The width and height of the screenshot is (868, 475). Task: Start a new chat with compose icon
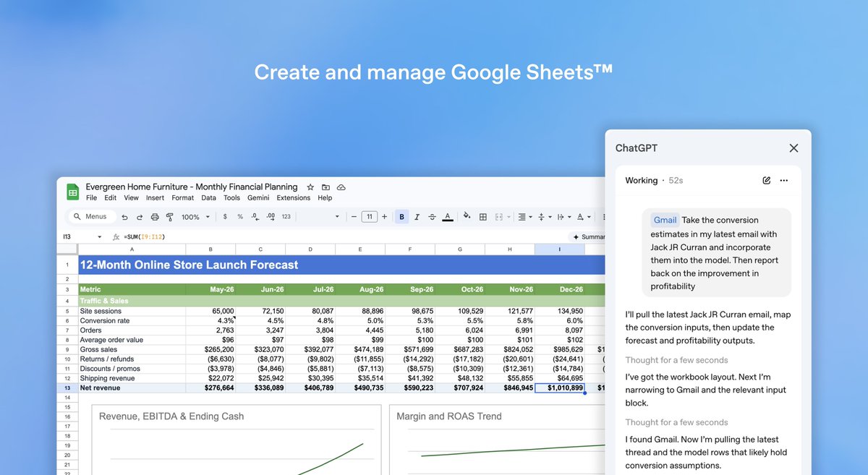[766, 181]
